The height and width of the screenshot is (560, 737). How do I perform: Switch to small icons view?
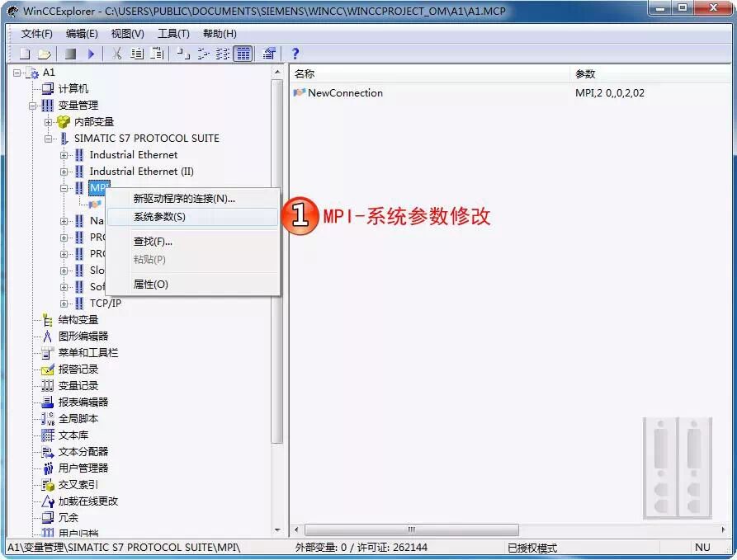[203, 54]
